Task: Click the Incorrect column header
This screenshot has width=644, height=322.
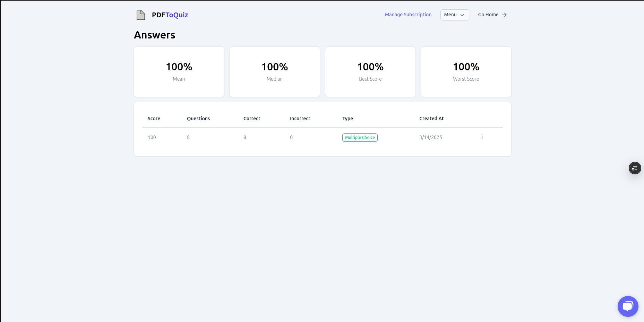Action: pyautogui.click(x=300, y=119)
